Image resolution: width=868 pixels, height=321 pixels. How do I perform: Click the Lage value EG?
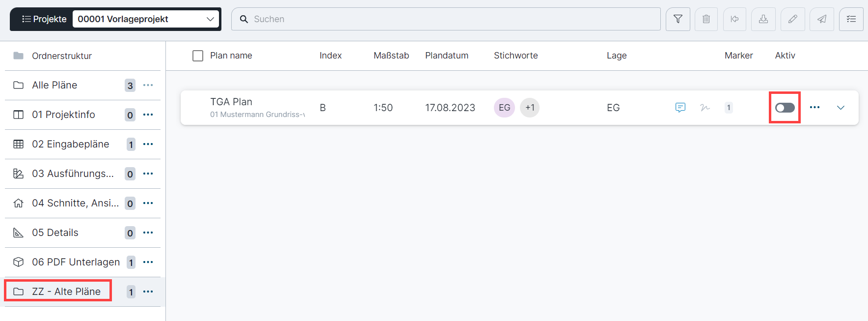pyautogui.click(x=613, y=108)
